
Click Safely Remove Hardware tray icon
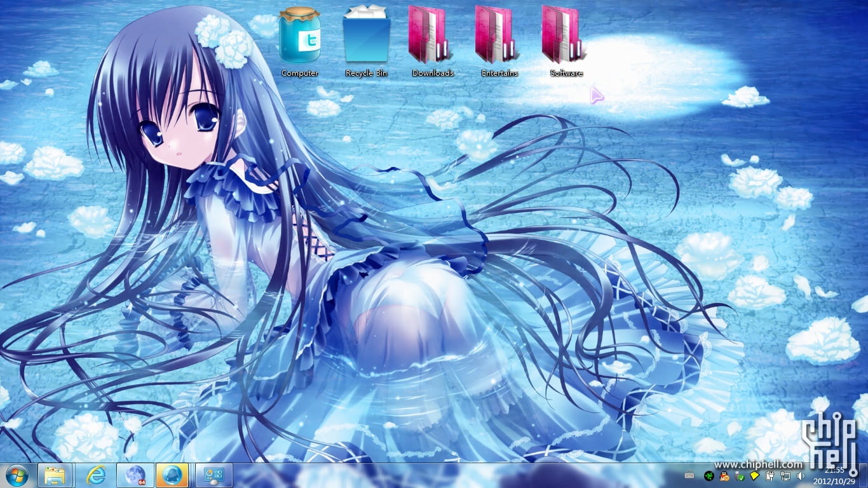pyautogui.click(x=739, y=475)
